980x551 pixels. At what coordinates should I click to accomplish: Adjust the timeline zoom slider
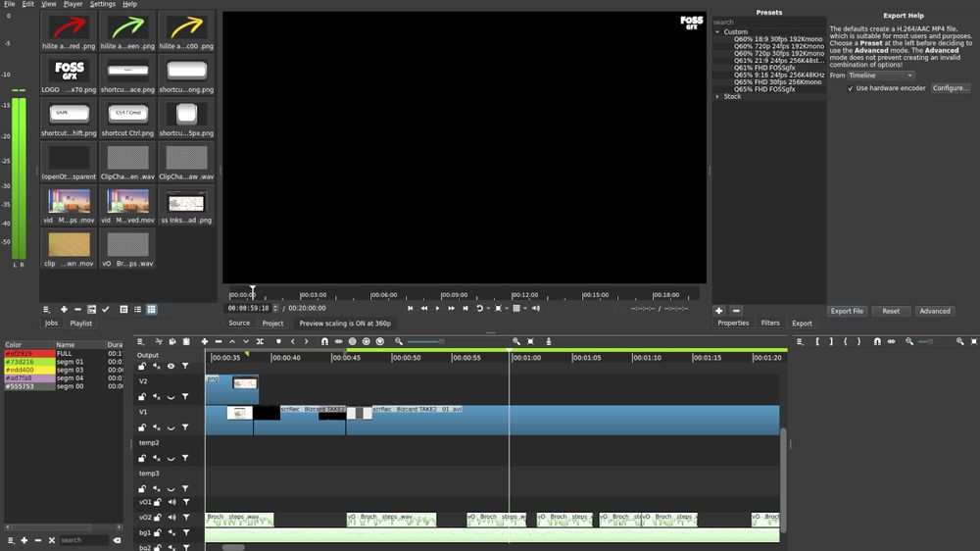point(425,341)
